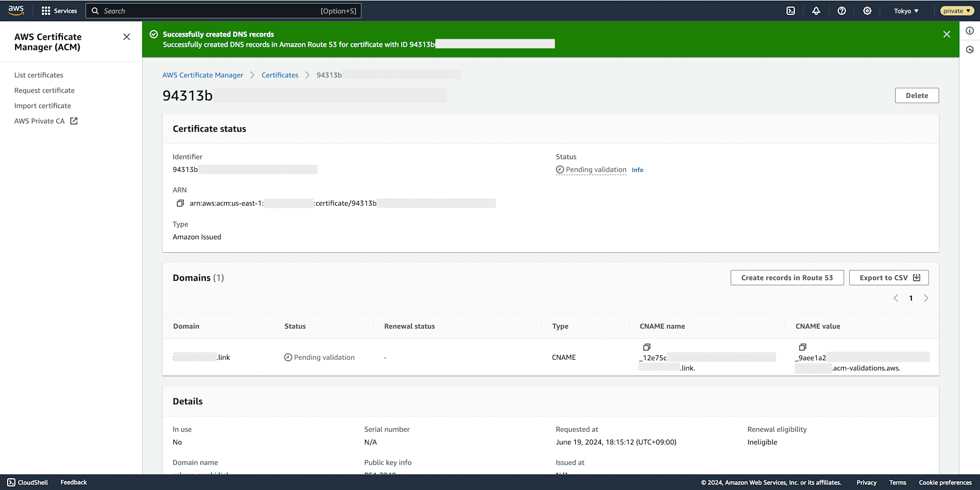Click the Renewal status column header

(410, 326)
